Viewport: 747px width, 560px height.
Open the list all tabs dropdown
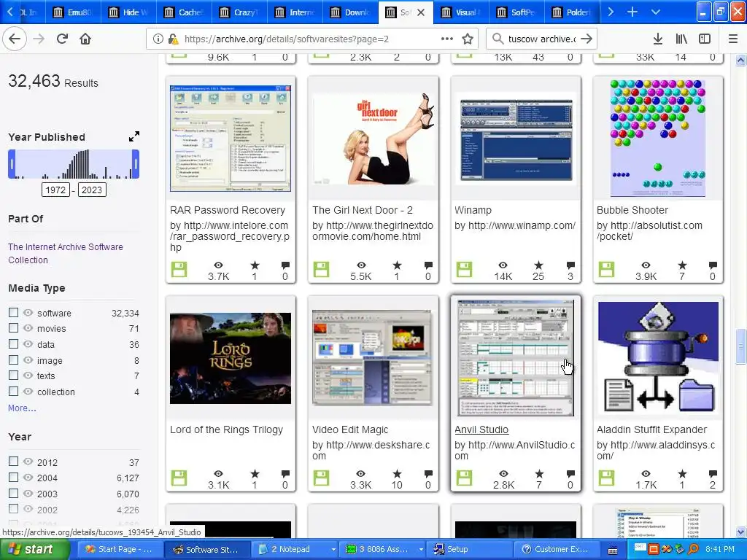(656, 12)
